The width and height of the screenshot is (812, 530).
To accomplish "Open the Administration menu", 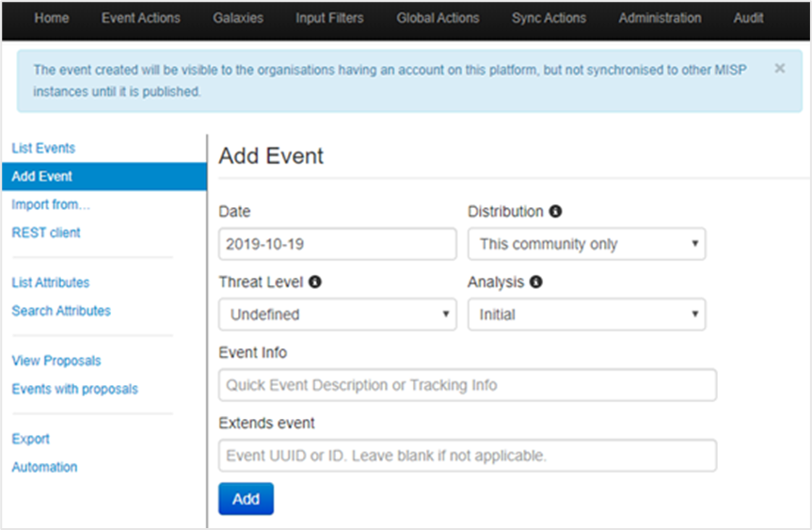I will (x=660, y=18).
